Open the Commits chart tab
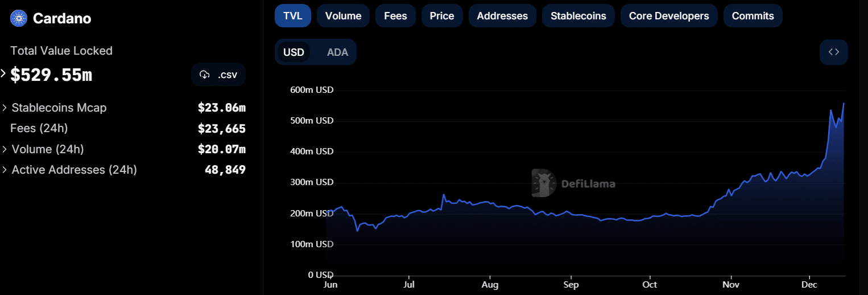This screenshot has width=868, height=295. click(753, 16)
